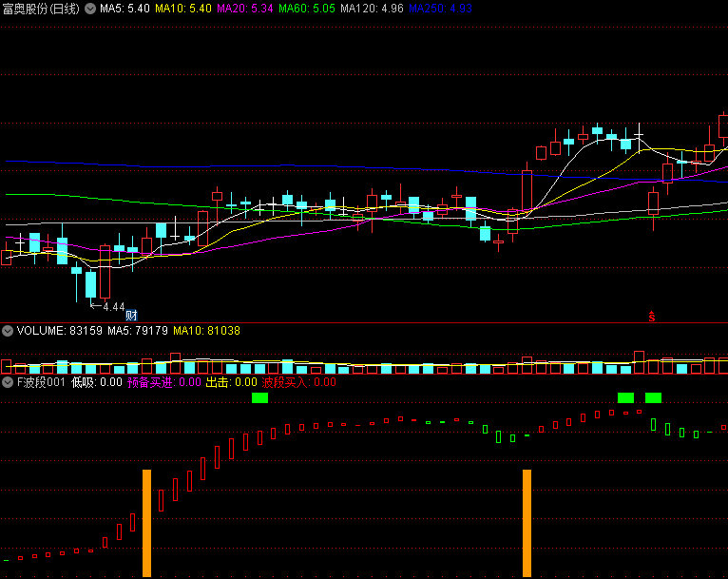Click the 4.44 low price annotation
The height and width of the screenshot is (579, 728).
point(114,306)
